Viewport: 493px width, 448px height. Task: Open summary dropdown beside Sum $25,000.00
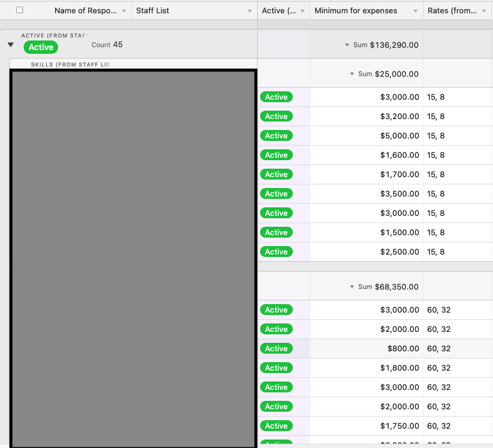(352, 74)
